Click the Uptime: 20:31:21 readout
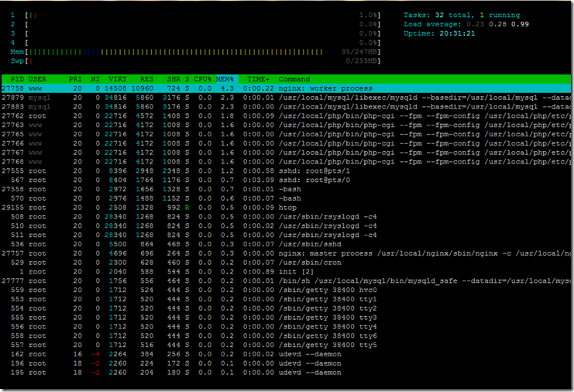The image size is (574, 392). pyautogui.click(x=439, y=33)
